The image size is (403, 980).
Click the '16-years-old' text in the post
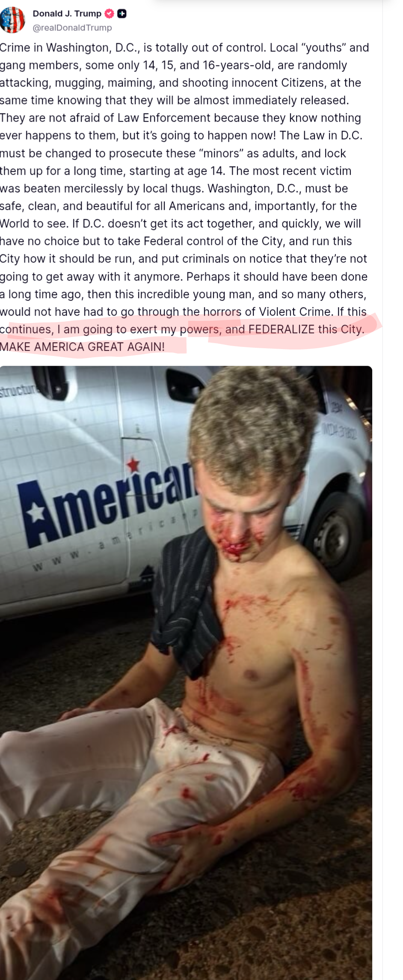click(238, 65)
